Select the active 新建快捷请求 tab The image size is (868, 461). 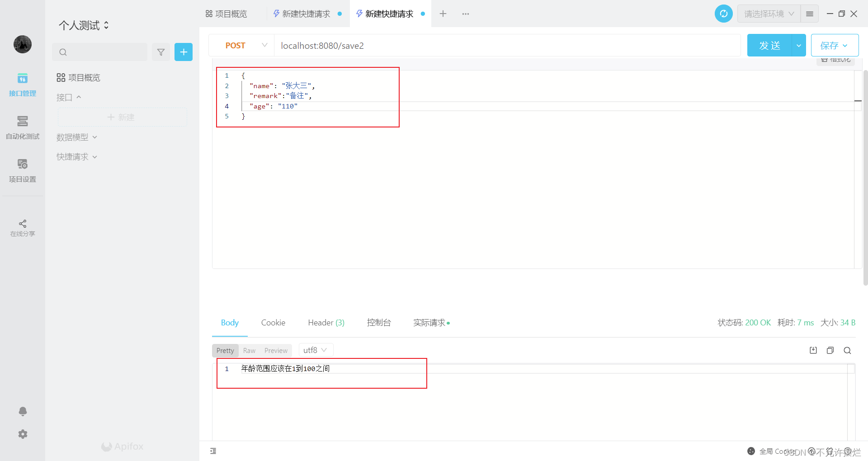point(390,14)
